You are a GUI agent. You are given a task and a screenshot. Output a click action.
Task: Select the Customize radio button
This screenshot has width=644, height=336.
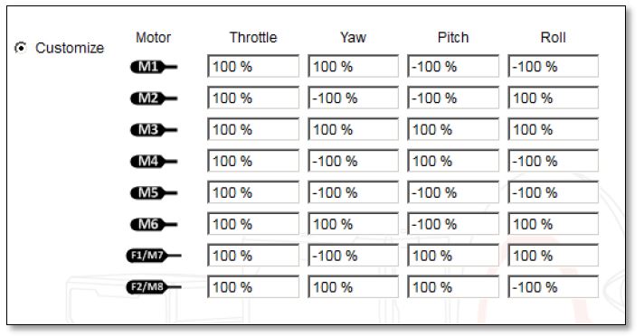[21, 48]
